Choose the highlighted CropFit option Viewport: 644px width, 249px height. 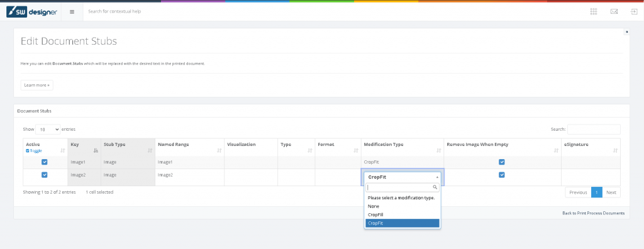tap(402, 223)
